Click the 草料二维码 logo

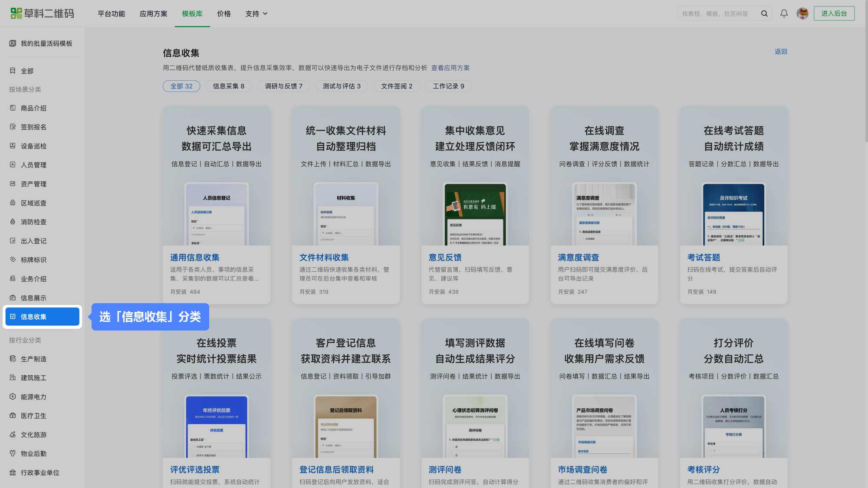coord(42,13)
